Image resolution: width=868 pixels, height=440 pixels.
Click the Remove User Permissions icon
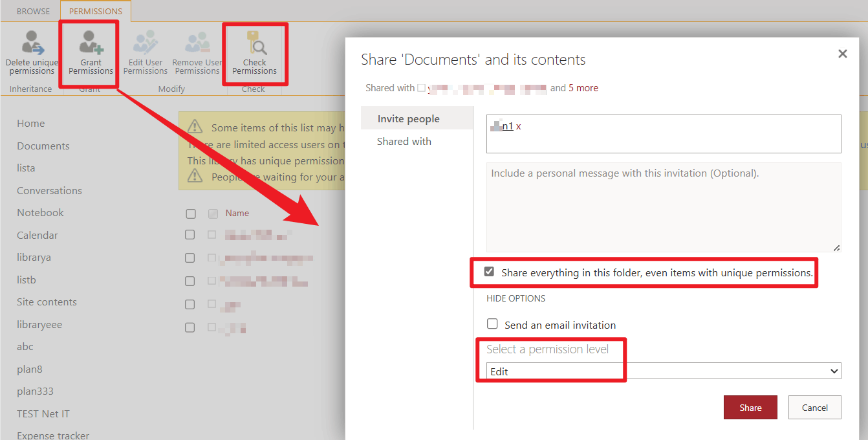coord(197,49)
